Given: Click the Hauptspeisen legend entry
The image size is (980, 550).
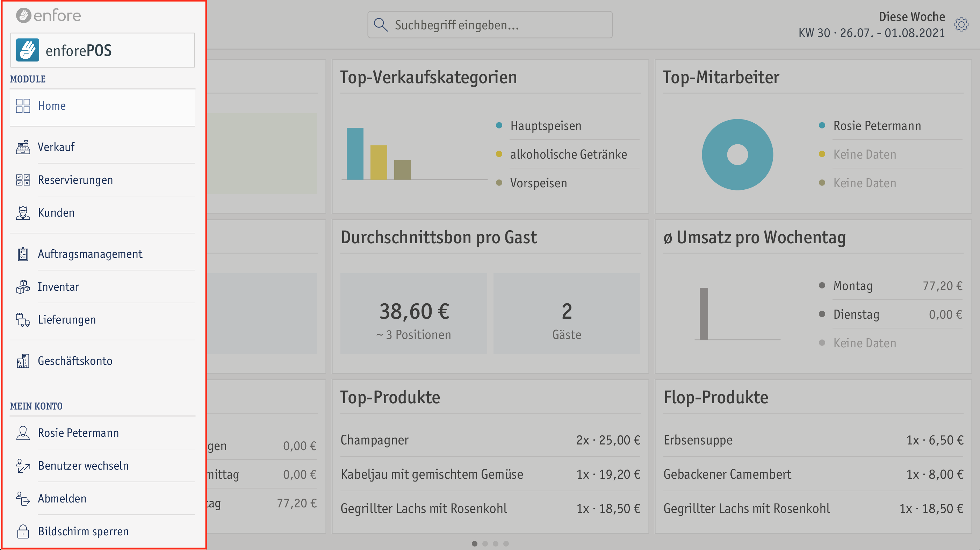Looking at the screenshot, I should point(567,126).
